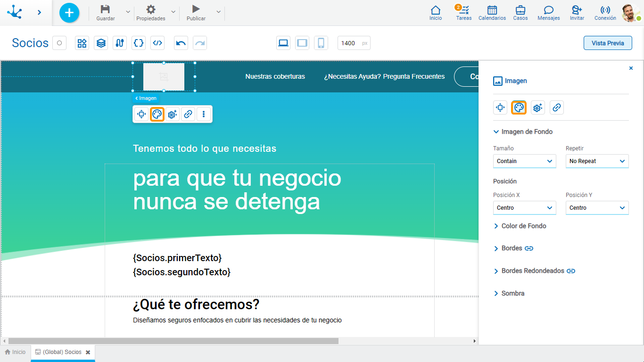Screen dimensions: 644x362
Task: Click the Imagen breadcrumb tag on canvas
Action: tap(146, 98)
